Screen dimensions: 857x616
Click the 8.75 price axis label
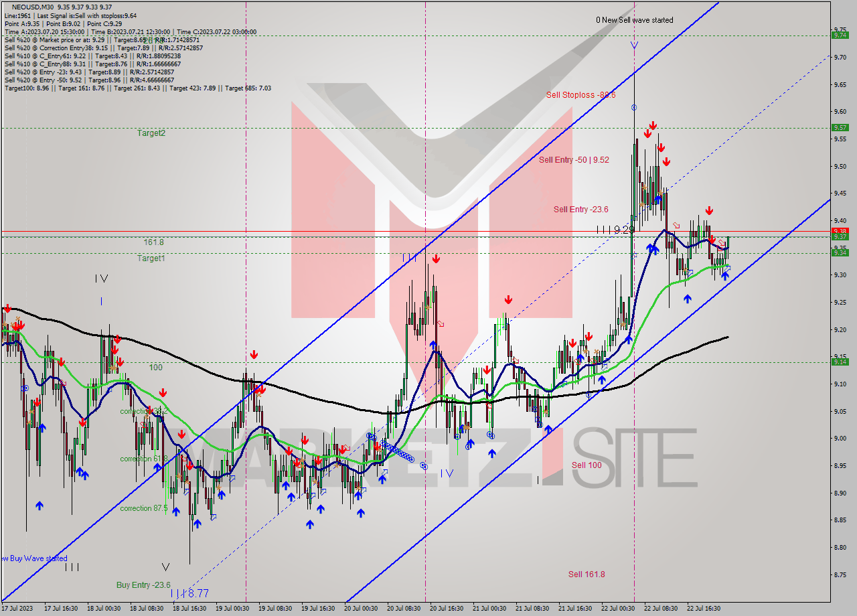point(842,574)
